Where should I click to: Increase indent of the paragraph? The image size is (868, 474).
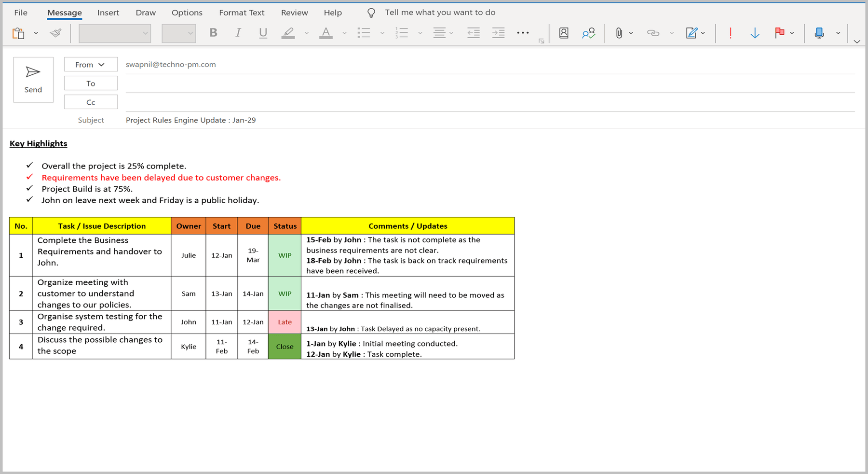point(498,33)
